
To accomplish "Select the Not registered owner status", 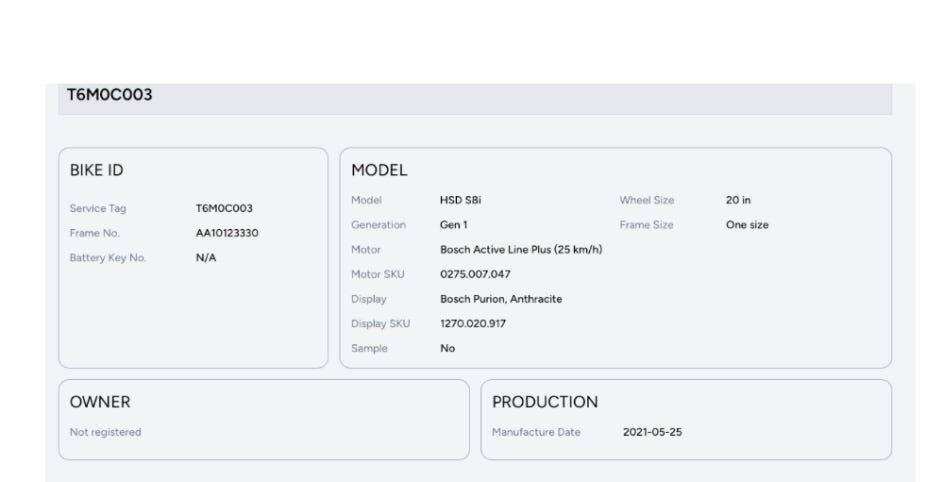I will point(106,433).
